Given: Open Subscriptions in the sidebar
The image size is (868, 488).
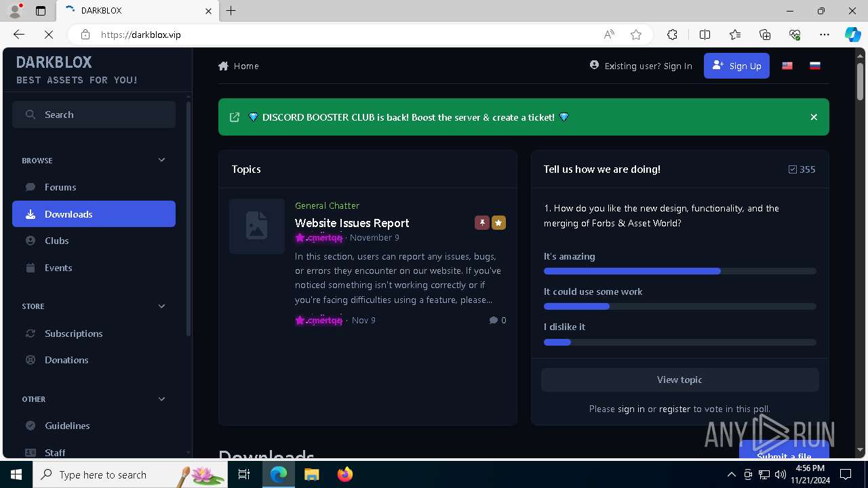Looking at the screenshot, I should (94, 333).
